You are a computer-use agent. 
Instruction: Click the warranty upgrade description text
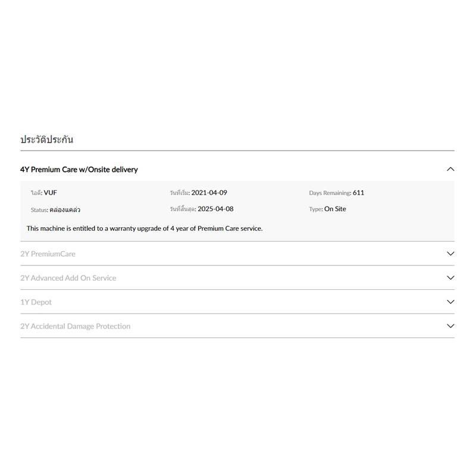click(145, 228)
